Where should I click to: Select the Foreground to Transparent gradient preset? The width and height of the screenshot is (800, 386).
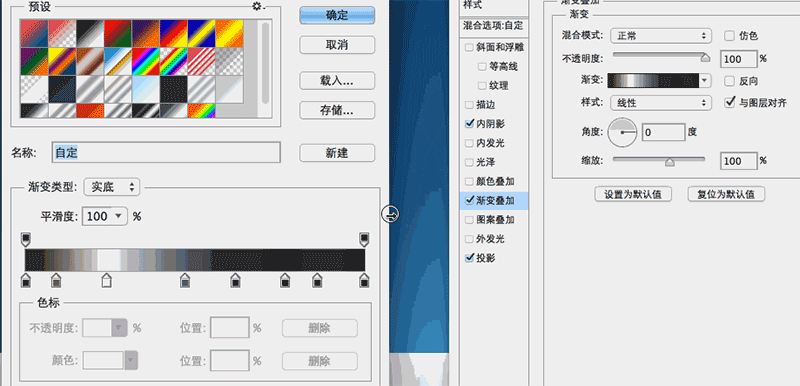pyautogui.click(x=62, y=34)
